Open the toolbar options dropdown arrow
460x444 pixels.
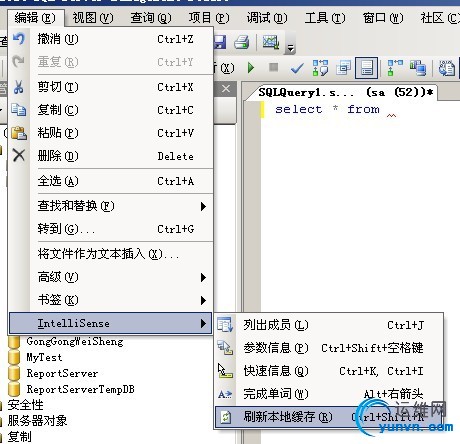(x=290, y=48)
